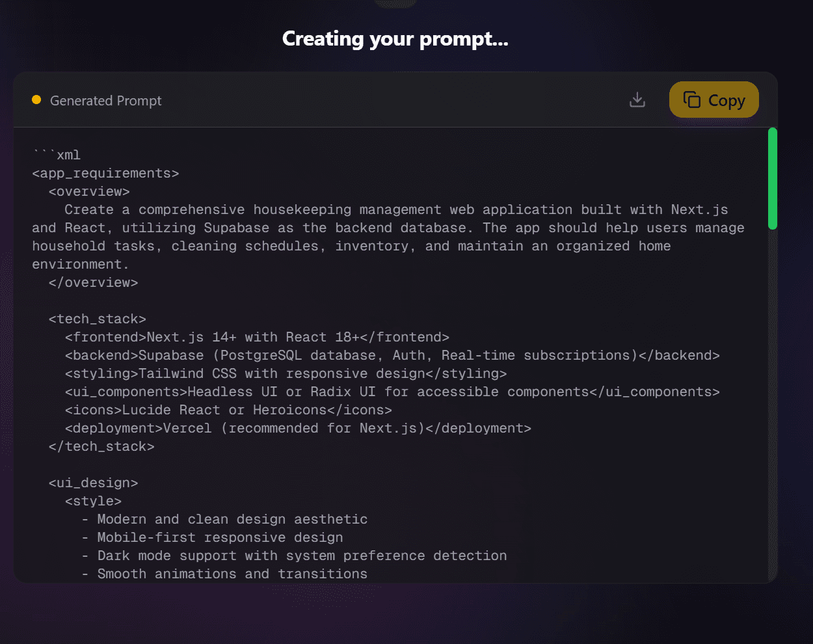Click the '<backend>Supabase (PostgreSQL database' line
Screen dimensions: 813x644
click(392, 356)
